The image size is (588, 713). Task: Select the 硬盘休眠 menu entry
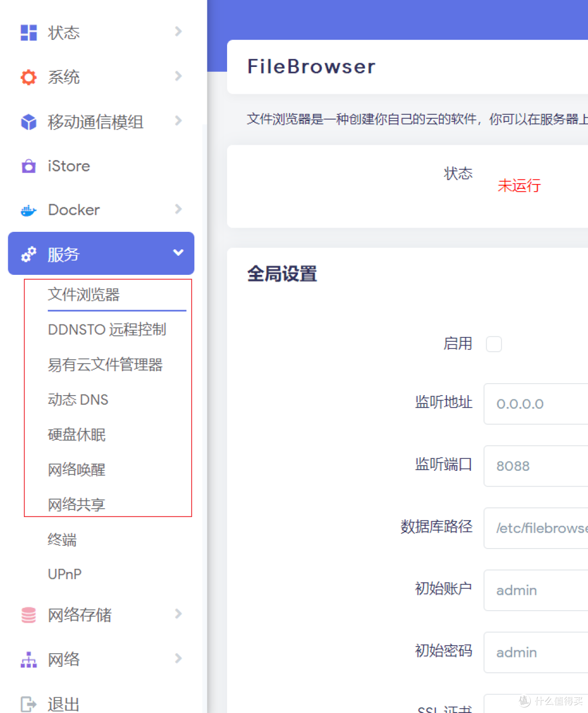coord(77,435)
